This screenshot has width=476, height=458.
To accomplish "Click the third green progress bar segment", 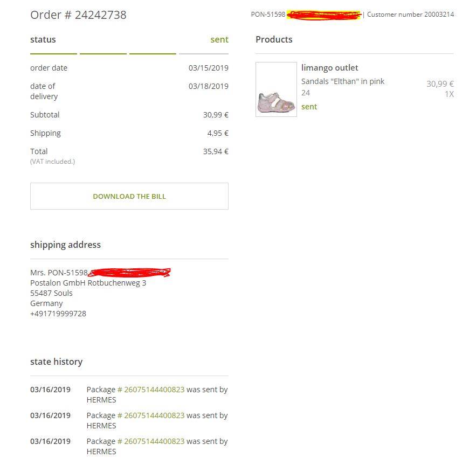I will (153, 54).
